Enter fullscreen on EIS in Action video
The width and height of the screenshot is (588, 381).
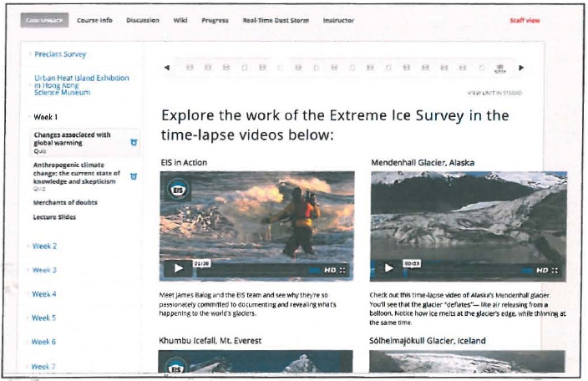click(x=342, y=270)
